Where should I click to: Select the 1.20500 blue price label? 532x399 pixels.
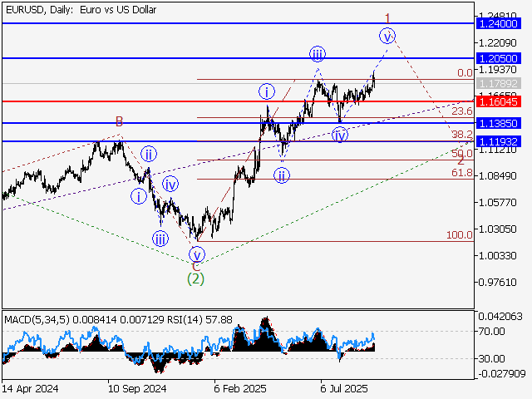[x=499, y=59]
